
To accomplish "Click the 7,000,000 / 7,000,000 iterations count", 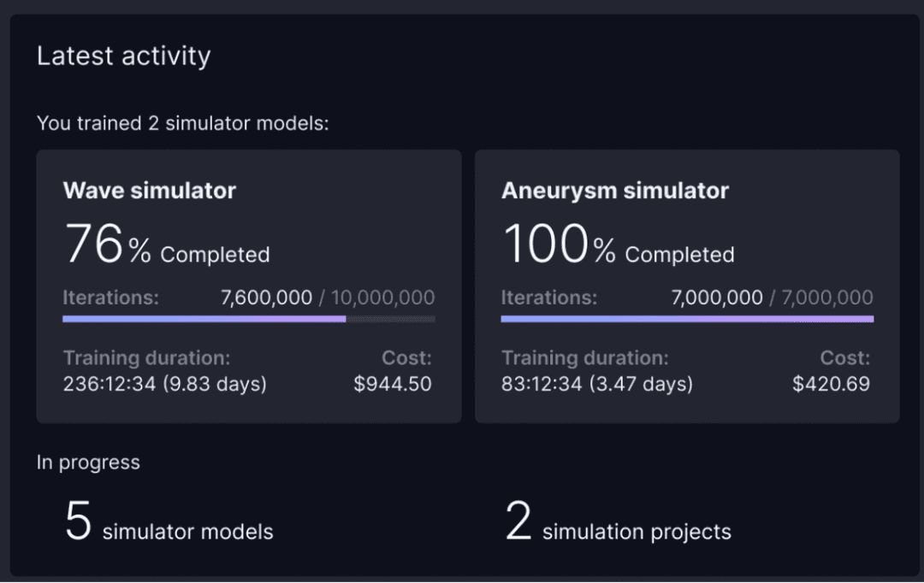I will pyautogui.click(x=773, y=297).
